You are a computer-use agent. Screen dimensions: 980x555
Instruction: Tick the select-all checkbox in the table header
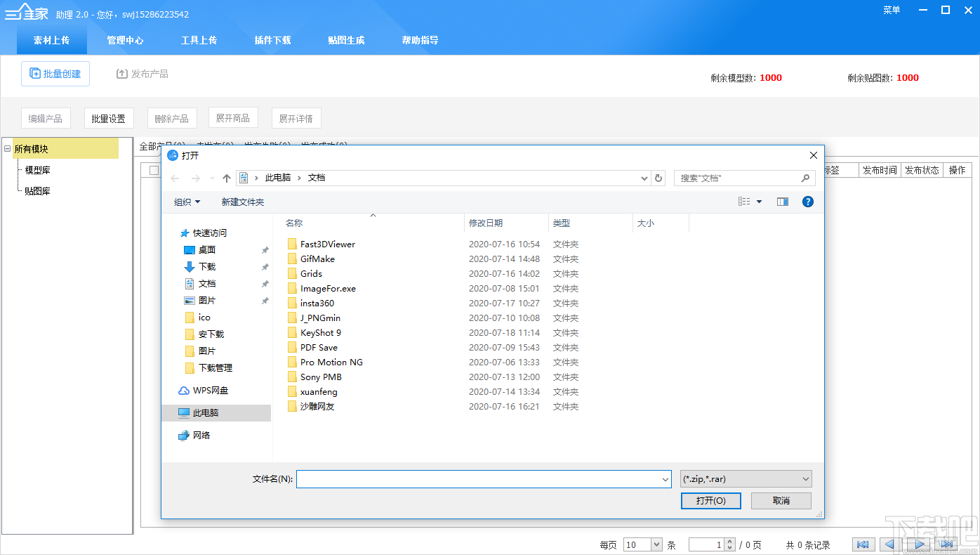pos(154,170)
